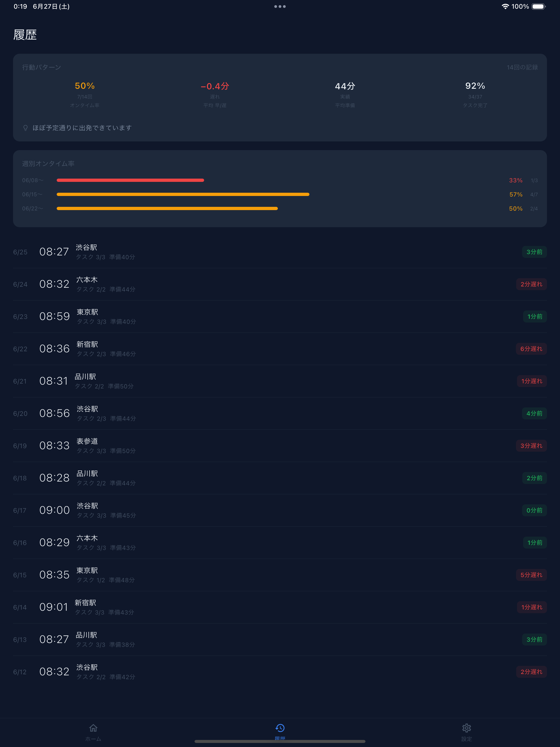Open the 6/20 渋谷駅 history entry

point(280,413)
